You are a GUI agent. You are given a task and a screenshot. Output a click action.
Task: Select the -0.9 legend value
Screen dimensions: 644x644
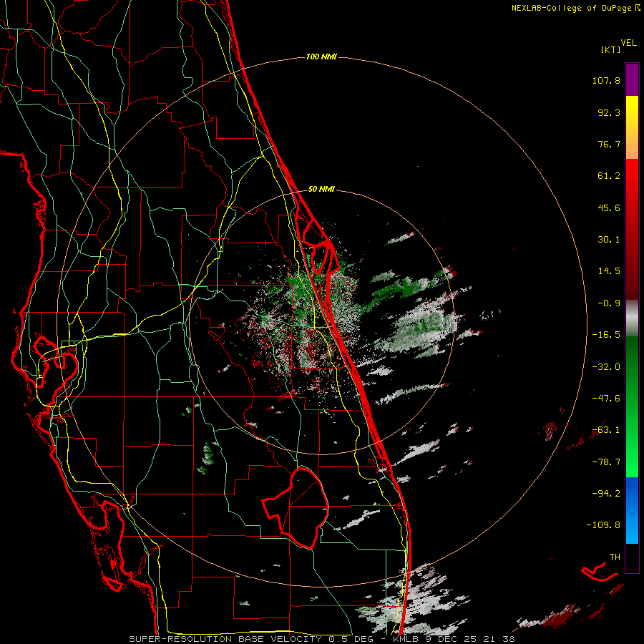coord(609,303)
